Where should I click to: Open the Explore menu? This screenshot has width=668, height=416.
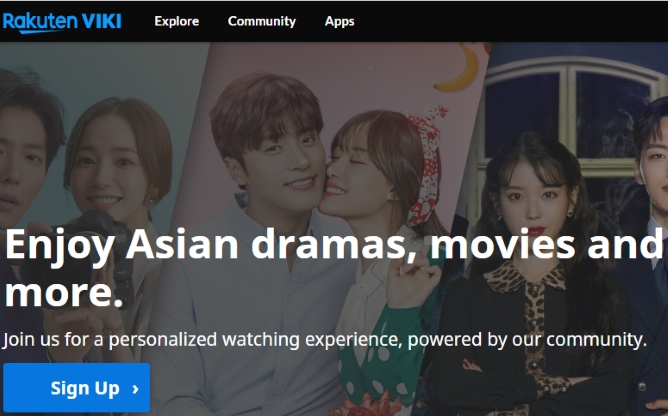pyautogui.click(x=176, y=21)
